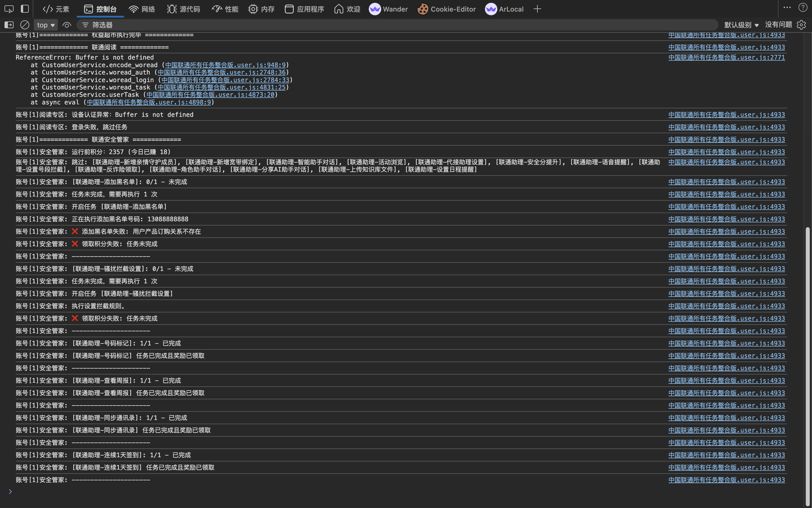Screen dimensions: 812x508
Task: Open the Wander extension tab
Action: pos(388,9)
